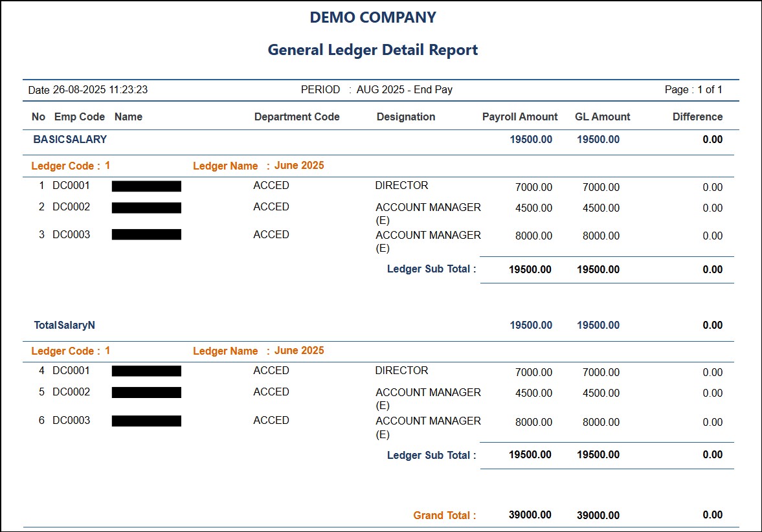The width and height of the screenshot is (762, 532).
Task: Select the BASICSALARY section heading
Action: (70, 139)
